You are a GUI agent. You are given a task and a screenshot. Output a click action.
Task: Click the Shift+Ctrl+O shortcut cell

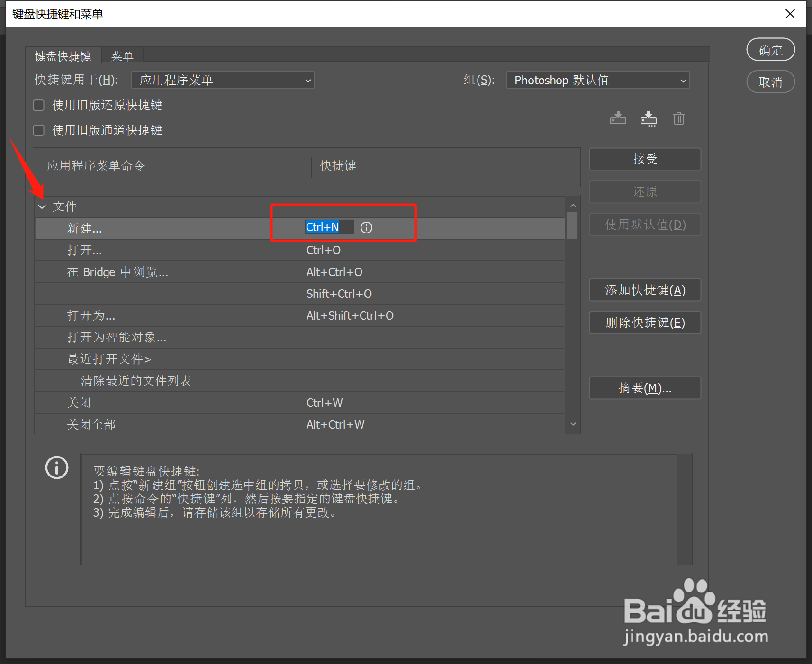click(339, 294)
